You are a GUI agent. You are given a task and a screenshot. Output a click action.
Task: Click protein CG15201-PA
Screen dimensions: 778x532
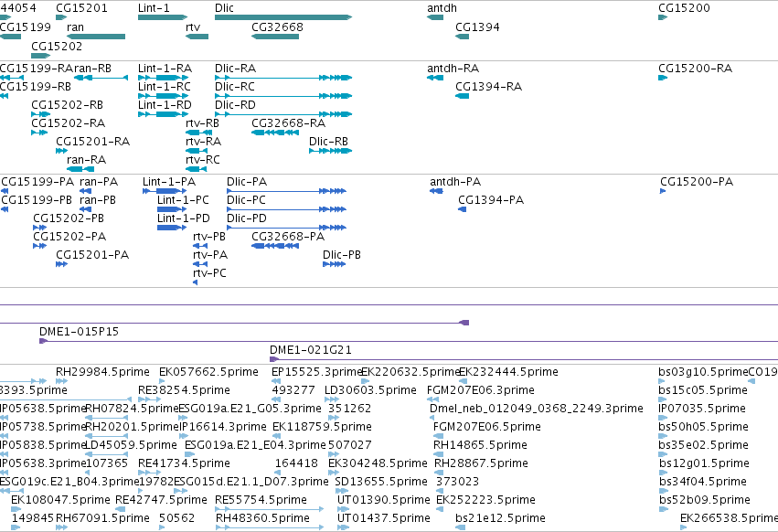[61, 264]
